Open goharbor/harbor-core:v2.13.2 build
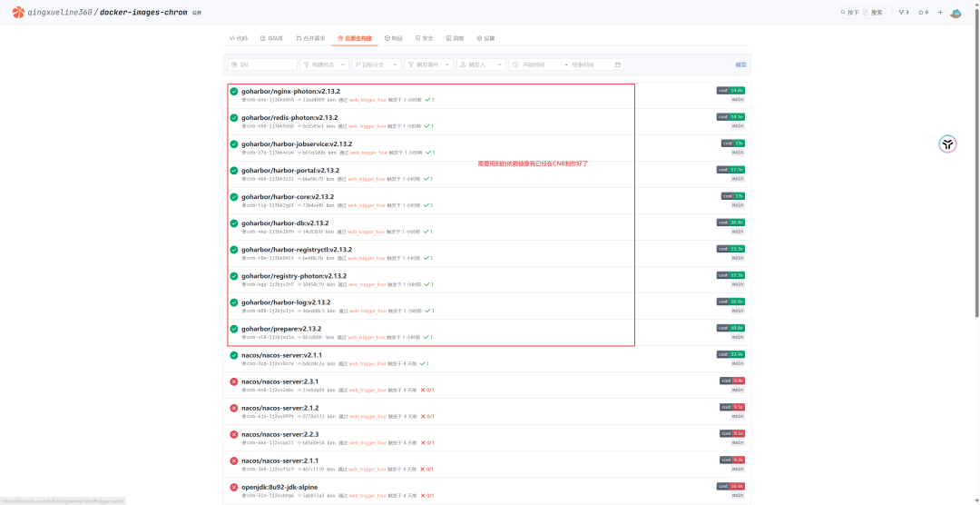The image size is (980, 505). click(288, 196)
